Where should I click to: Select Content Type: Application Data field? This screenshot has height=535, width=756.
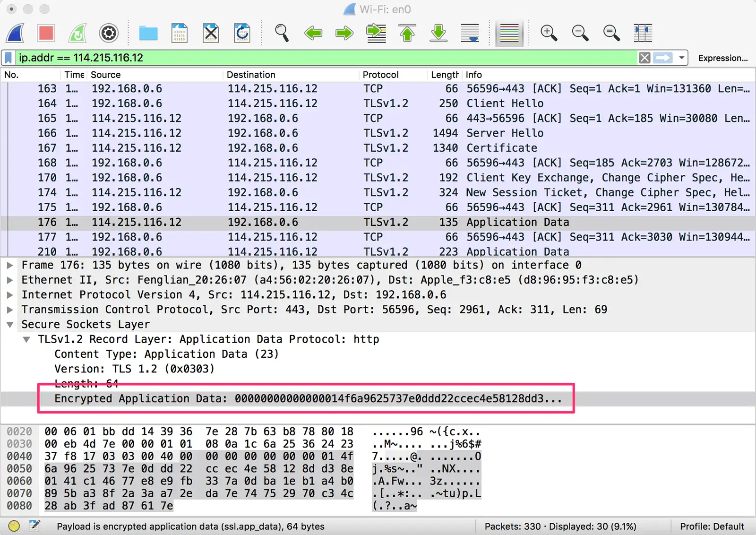(x=166, y=354)
